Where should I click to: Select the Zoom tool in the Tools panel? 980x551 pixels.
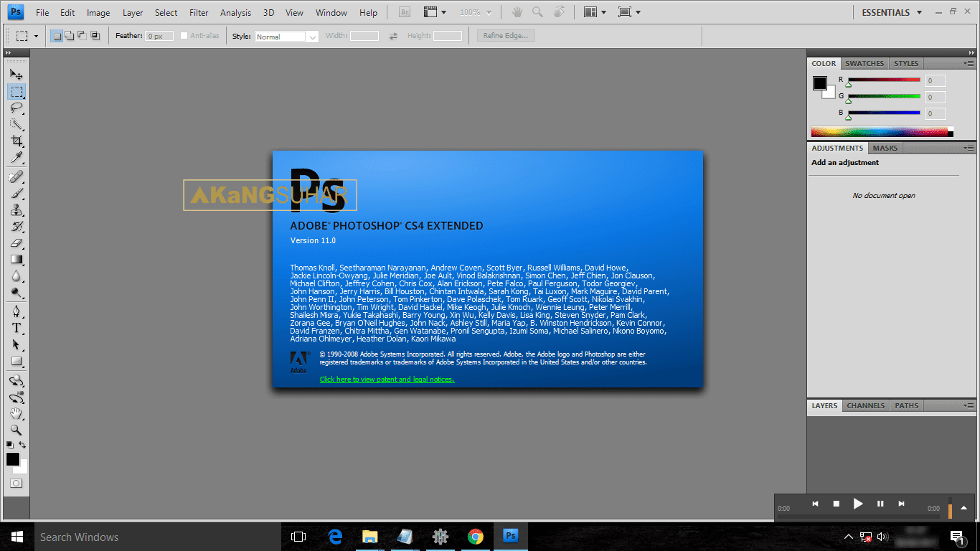pos(16,430)
